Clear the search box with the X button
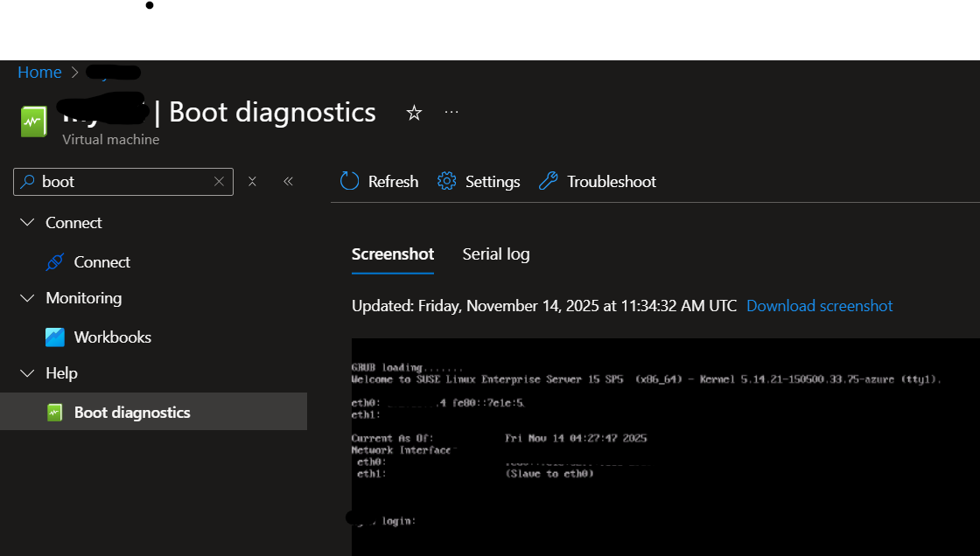The width and height of the screenshot is (980, 556). click(x=219, y=181)
